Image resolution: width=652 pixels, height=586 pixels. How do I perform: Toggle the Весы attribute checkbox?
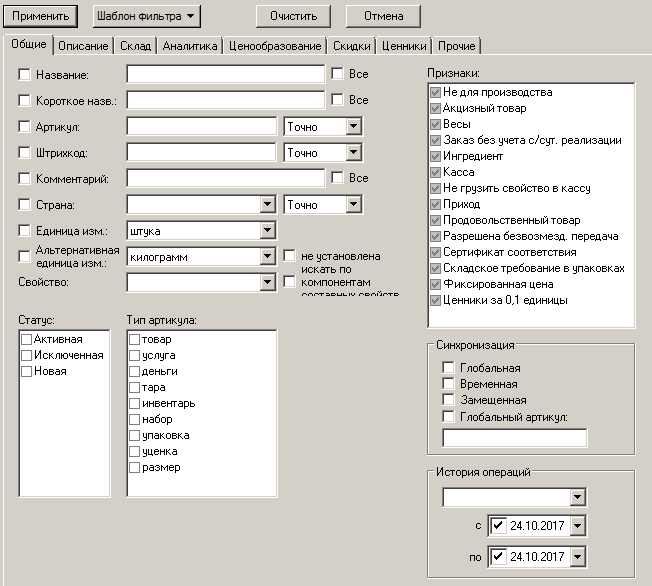[435, 124]
